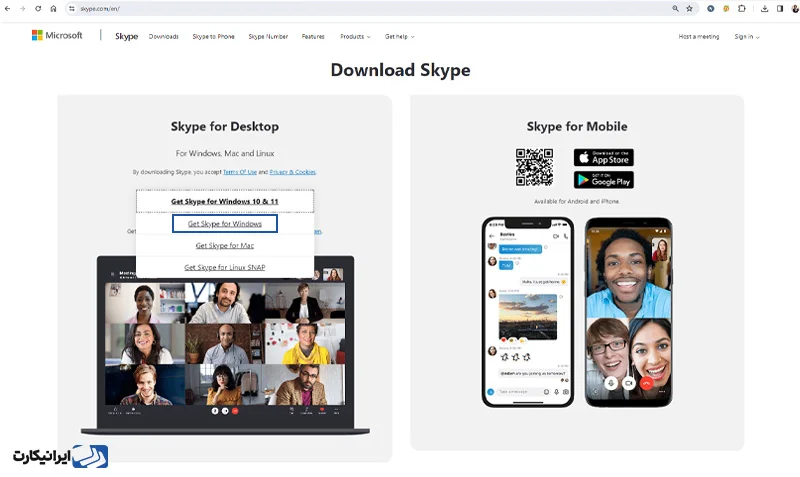Select Get Skype for Mac option
Screen dimensions: 800x477
coord(225,245)
